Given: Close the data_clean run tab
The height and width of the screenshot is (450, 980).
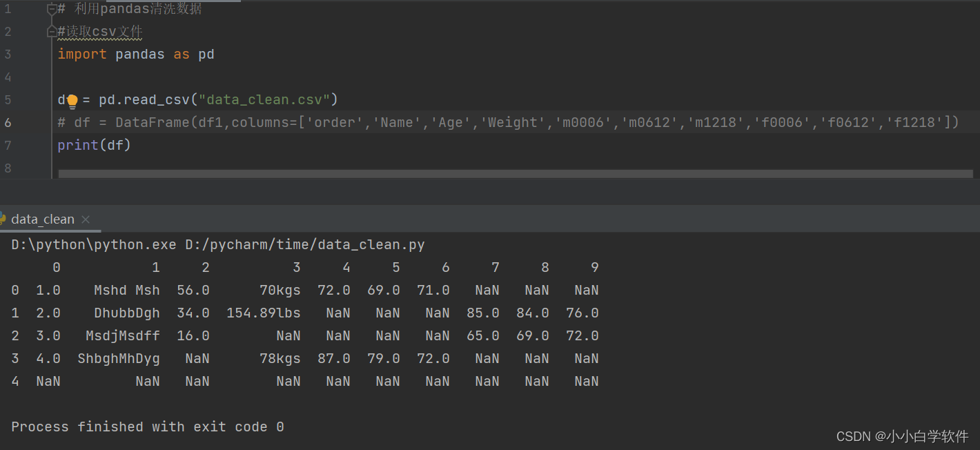Looking at the screenshot, I should pyautogui.click(x=86, y=219).
